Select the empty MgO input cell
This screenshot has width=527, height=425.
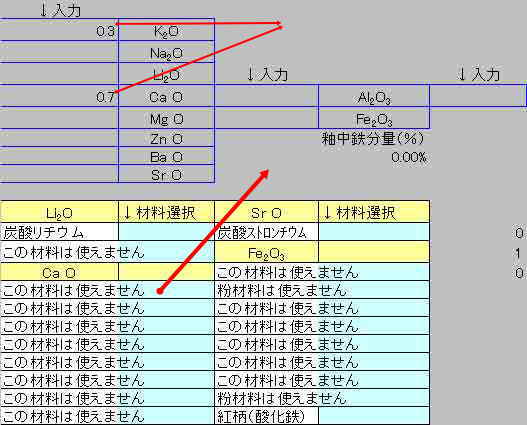(x=59, y=118)
